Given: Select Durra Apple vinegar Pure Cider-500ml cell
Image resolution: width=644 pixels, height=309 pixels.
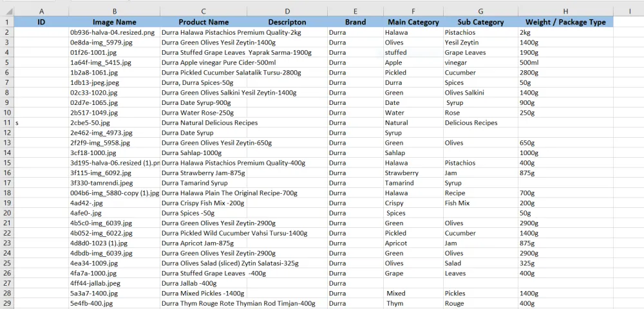Looking at the screenshot, I should click(x=204, y=62).
